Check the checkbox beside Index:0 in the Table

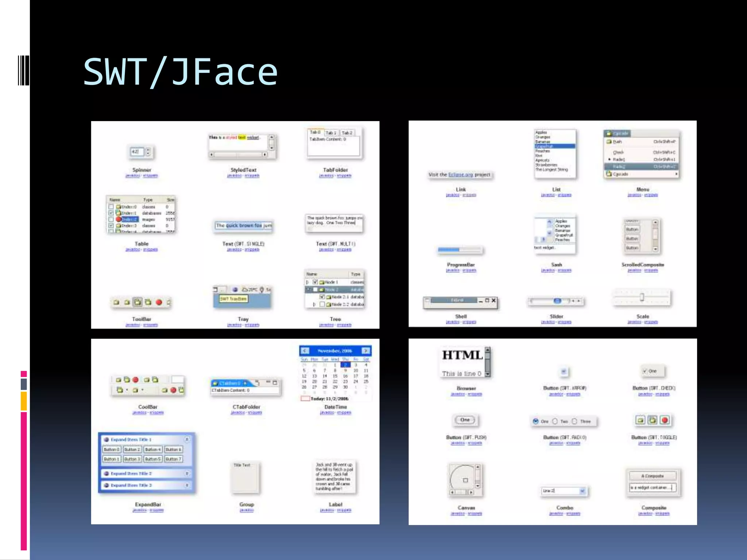(111, 207)
